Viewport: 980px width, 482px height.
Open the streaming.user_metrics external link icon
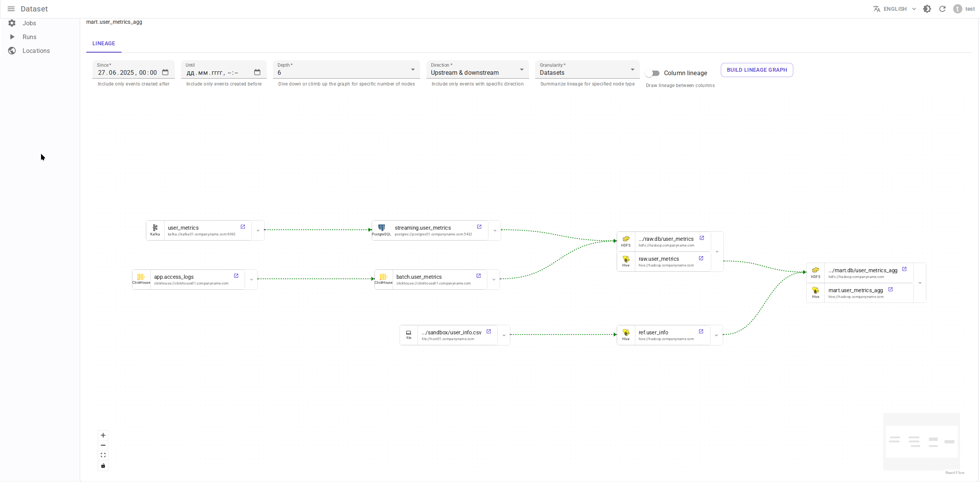point(479,227)
